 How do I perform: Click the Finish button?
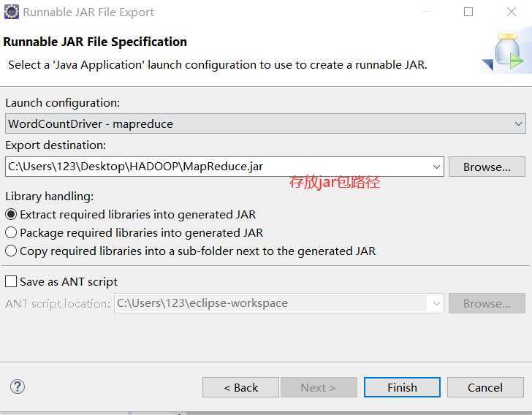(x=402, y=387)
